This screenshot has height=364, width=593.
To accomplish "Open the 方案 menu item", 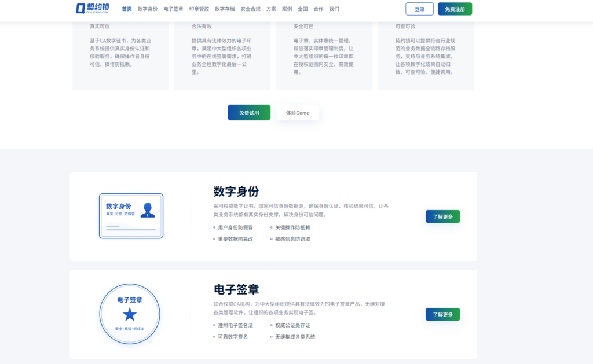I will click(271, 9).
